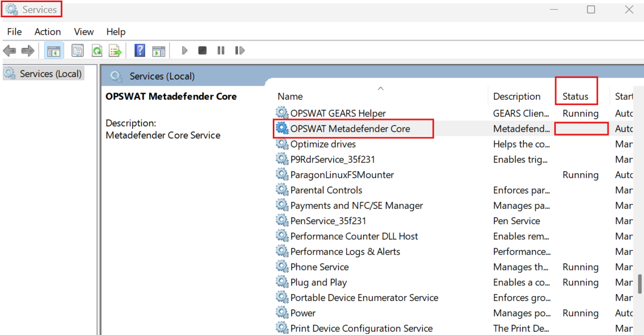Open the File menu
Screen dimensions: 644x335
[x=15, y=32]
